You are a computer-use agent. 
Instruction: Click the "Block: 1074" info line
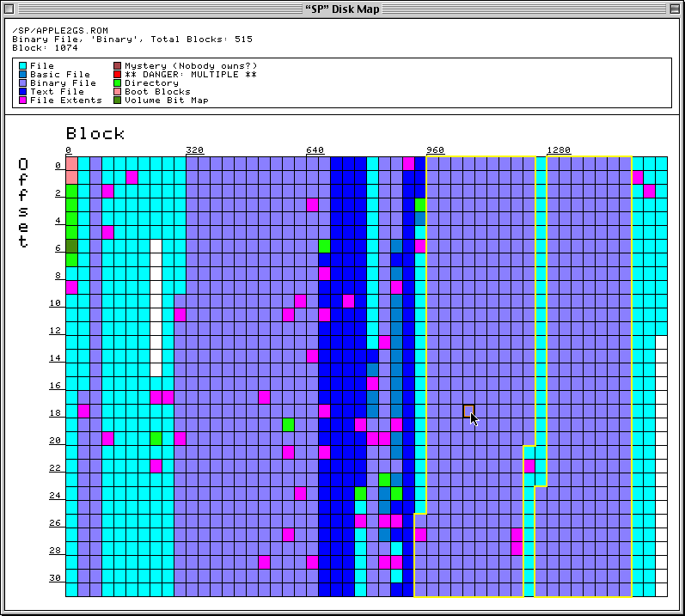coord(45,47)
